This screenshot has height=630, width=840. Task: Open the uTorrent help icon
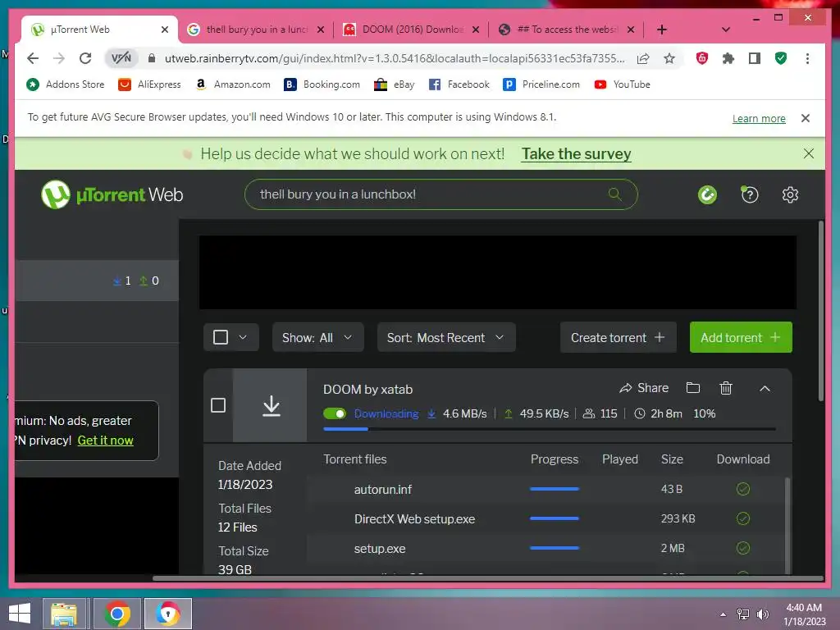[x=750, y=194]
